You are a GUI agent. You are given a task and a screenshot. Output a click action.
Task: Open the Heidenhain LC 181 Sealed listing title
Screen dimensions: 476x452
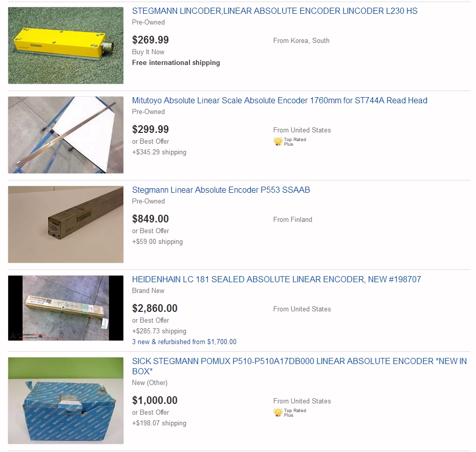point(276,279)
